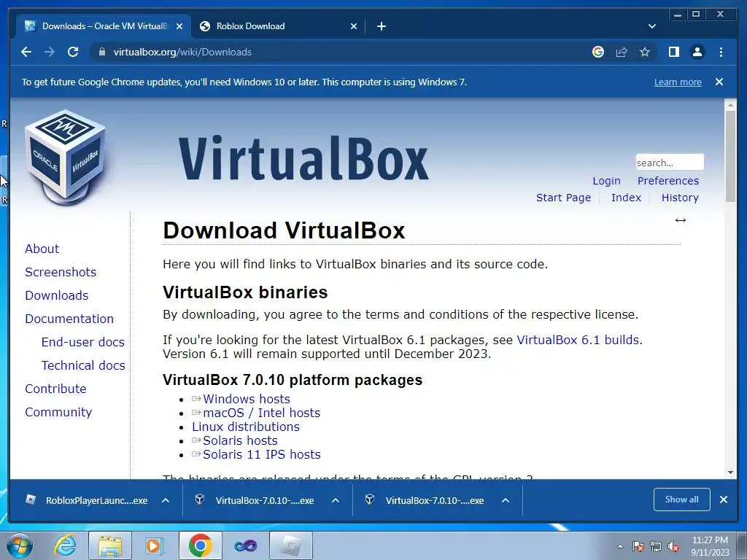The height and width of the screenshot is (560, 747).
Task: Visit the Community page
Action: click(x=58, y=412)
